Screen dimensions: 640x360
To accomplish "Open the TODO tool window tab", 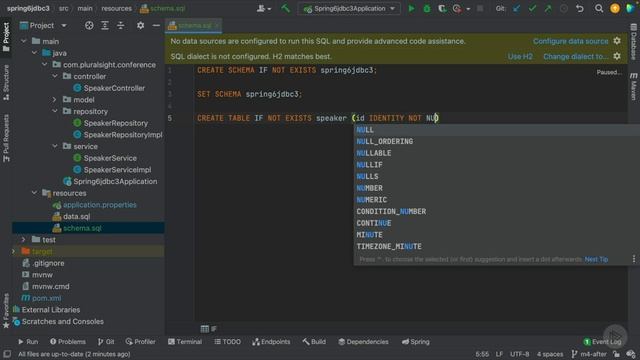I will [227, 342].
